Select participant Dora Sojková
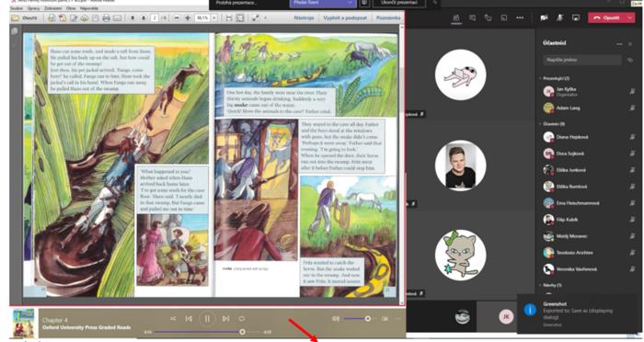Viewport: 644px width, 342px height. pos(588,154)
